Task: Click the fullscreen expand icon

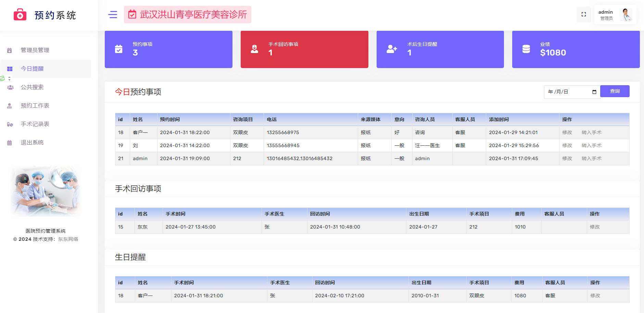Action: tap(583, 14)
